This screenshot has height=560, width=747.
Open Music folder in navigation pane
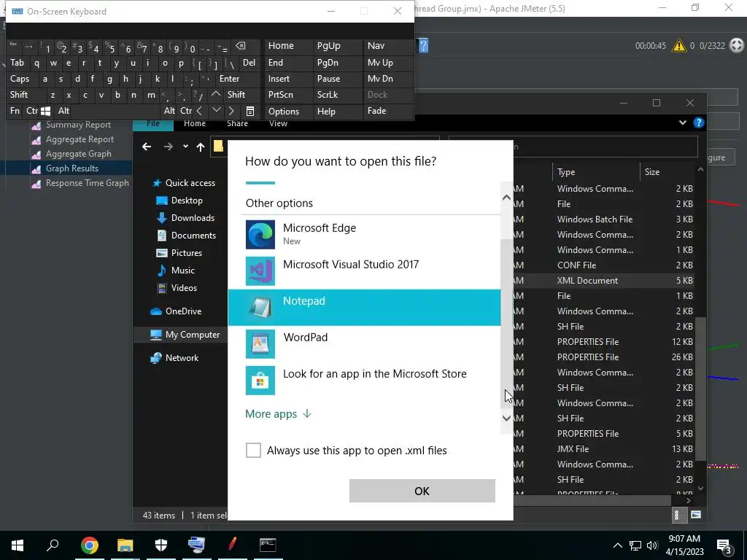coord(176,271)
